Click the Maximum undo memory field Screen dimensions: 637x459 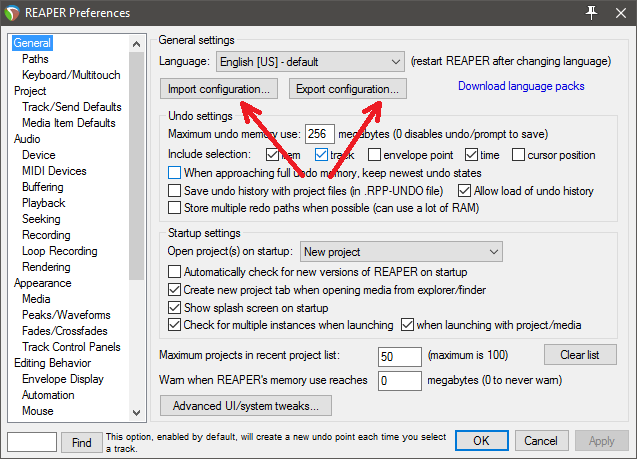click(x=320, y=134)
